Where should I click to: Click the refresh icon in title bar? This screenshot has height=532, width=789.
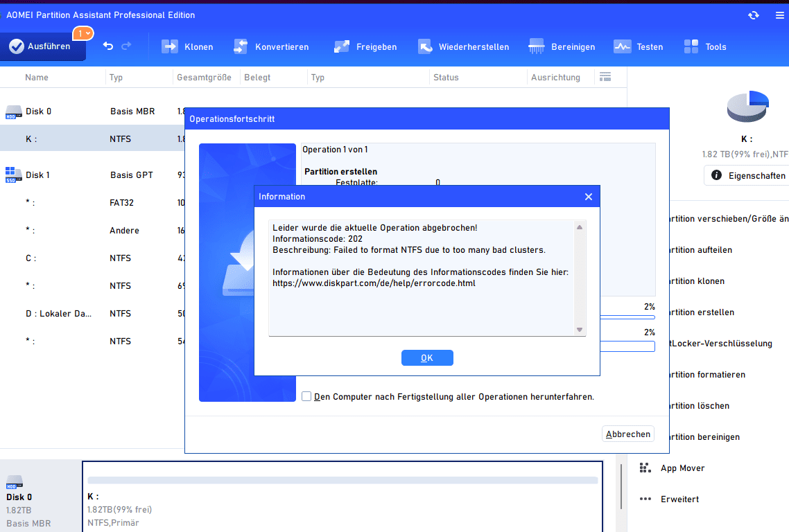tap(753, 15)
